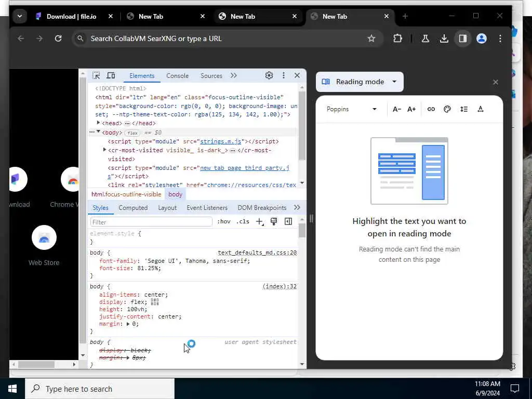Open the Extensions puzzle icon
This screenshot has width=532, height=399.
397,38
